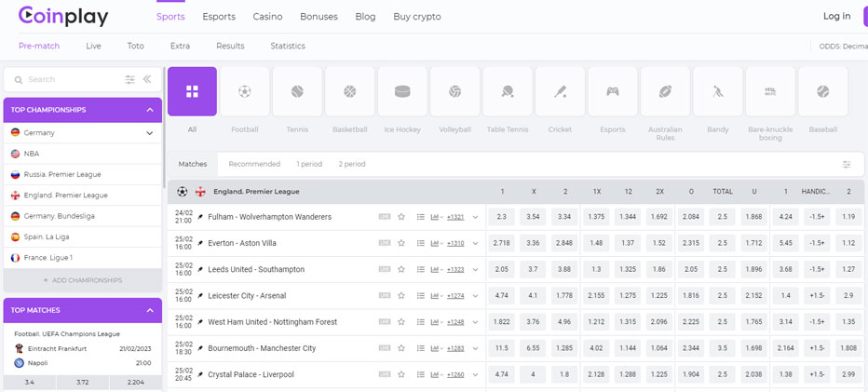Select odds 2.3 for Fulham win

502,217
